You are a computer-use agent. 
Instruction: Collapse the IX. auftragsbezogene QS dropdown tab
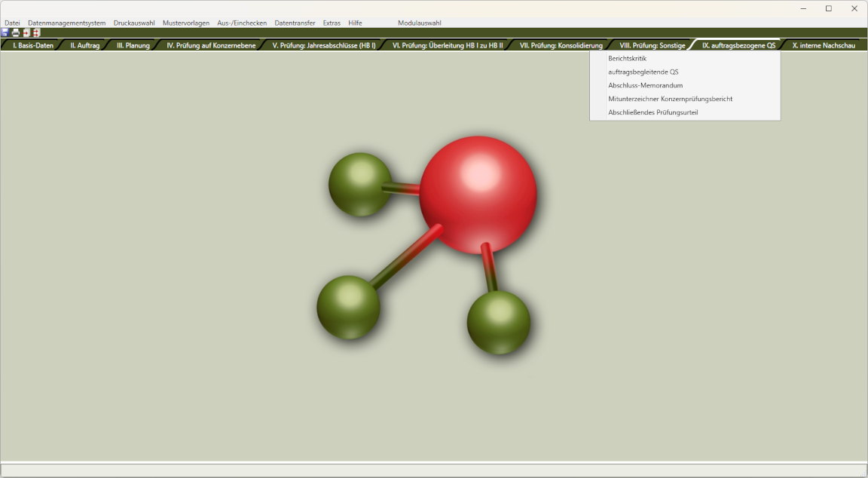[738, 45]
